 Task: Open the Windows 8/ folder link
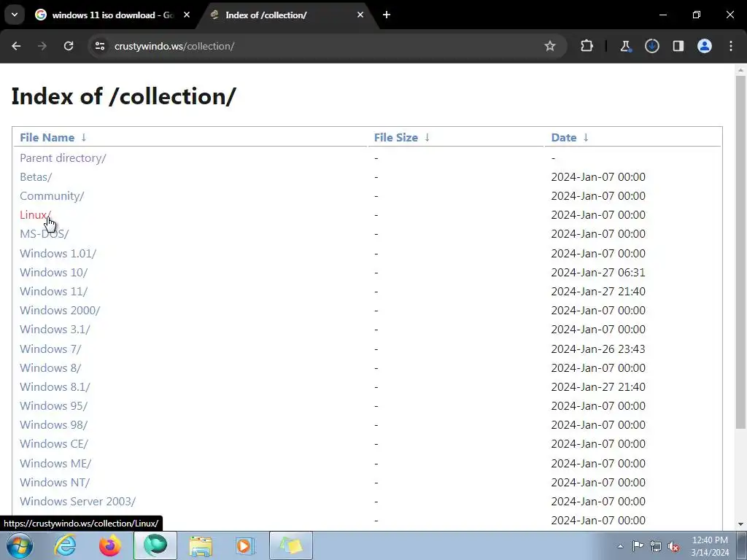point(50,368)
